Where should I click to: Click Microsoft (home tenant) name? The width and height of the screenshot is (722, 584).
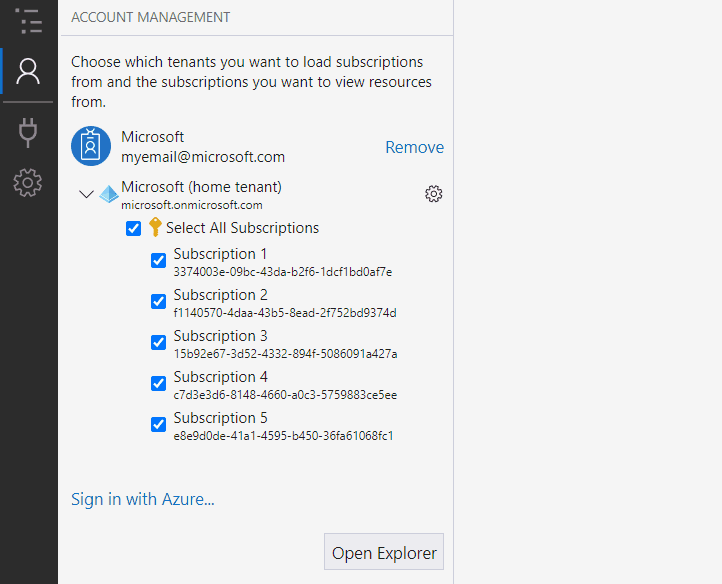[x=201, y=187]
